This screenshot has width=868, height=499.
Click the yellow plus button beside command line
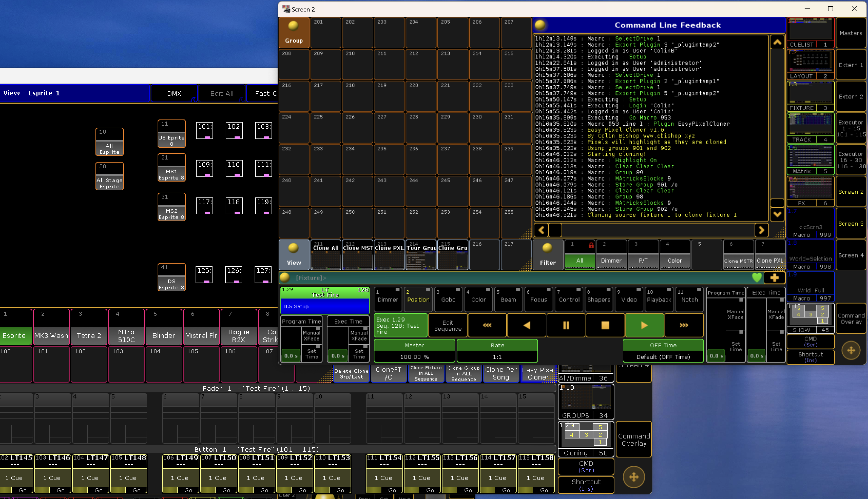point(774,278)
